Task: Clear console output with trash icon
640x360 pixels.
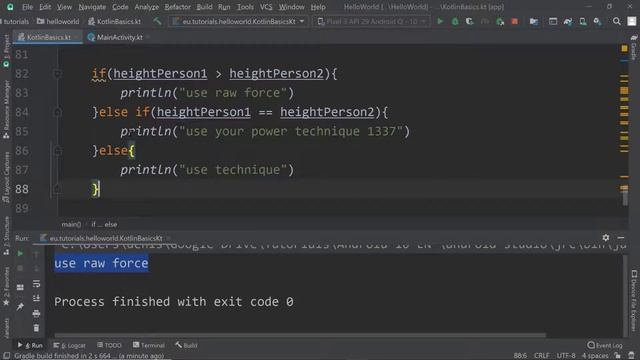Action: click(x=36, y=328)
